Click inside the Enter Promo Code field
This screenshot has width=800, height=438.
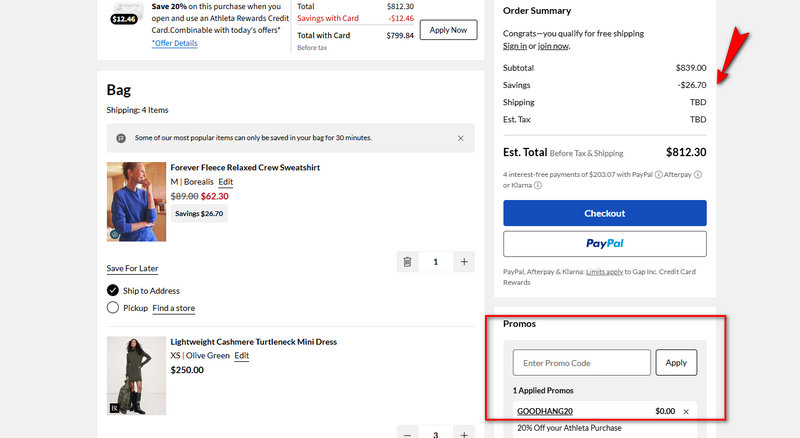point(581,363)
